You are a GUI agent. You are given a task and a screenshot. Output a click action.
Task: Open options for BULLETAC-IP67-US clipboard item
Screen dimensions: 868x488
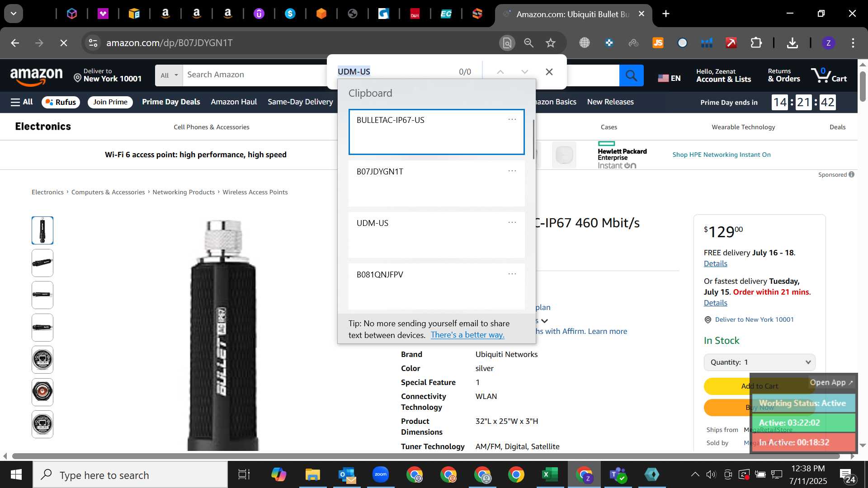click(512, 119)
